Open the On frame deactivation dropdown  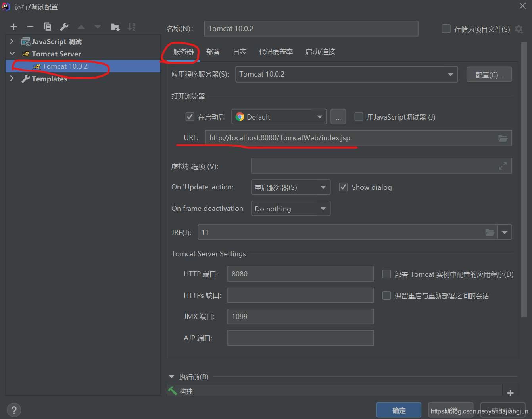click(291, 209)
